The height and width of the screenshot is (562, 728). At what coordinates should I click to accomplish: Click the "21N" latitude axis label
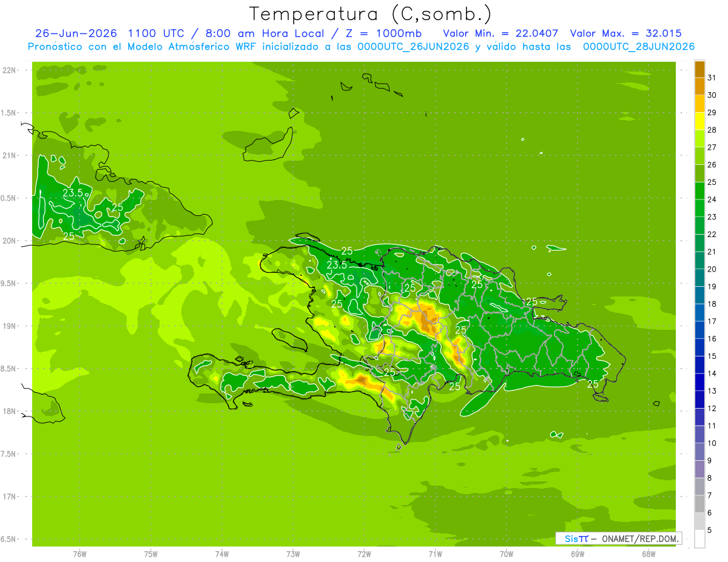pos(9,156)
